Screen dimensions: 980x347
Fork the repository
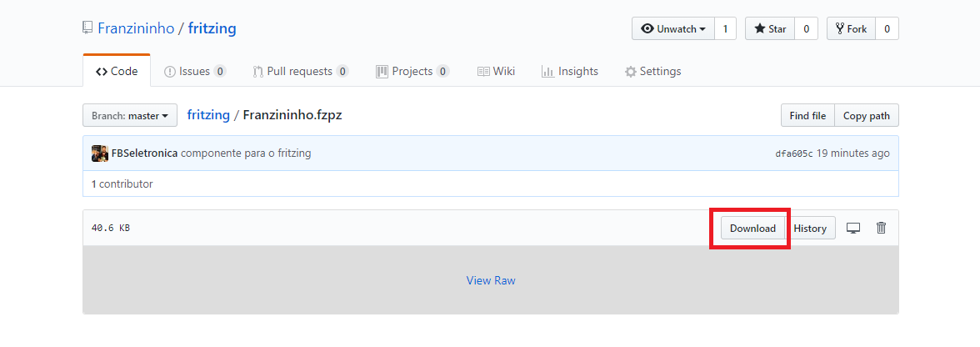coord(852,28)
